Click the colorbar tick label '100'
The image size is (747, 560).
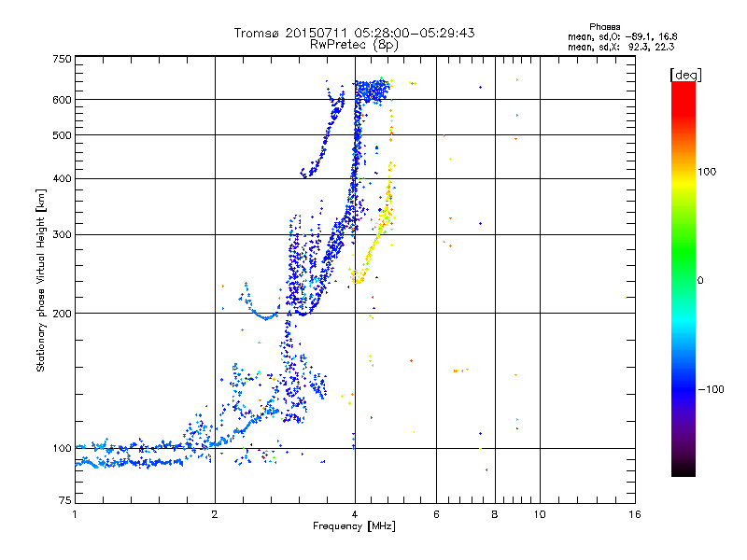click(x=707, y=172)
